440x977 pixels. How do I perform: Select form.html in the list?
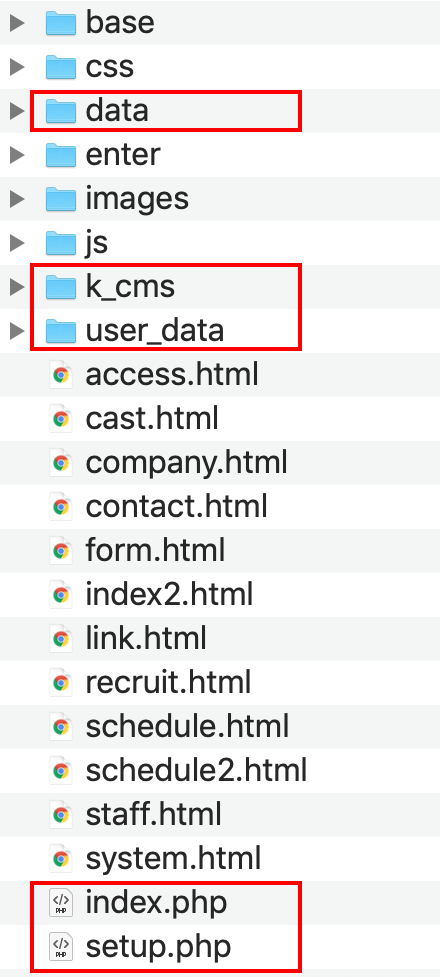coord(155,551)
